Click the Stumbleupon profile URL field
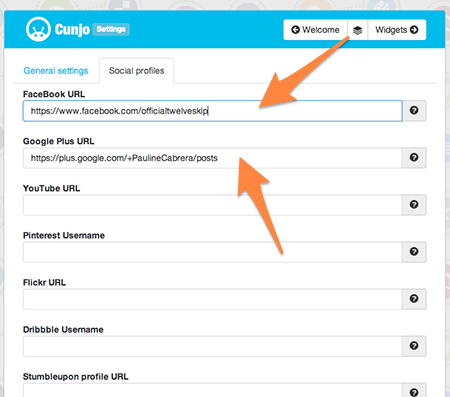This screenshot has width=450, height=397. click(213, 390)
